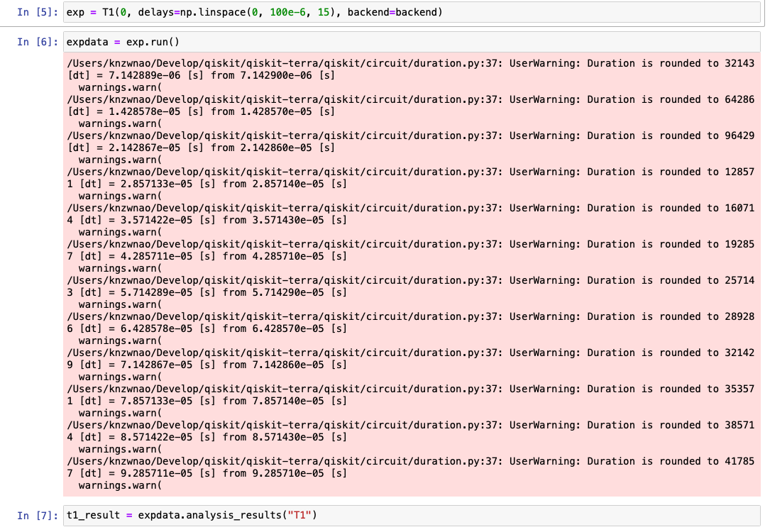Screen dimensions: 770x532
Task: Click the In [7]: cell prompt
Action: tap(38, 515)
